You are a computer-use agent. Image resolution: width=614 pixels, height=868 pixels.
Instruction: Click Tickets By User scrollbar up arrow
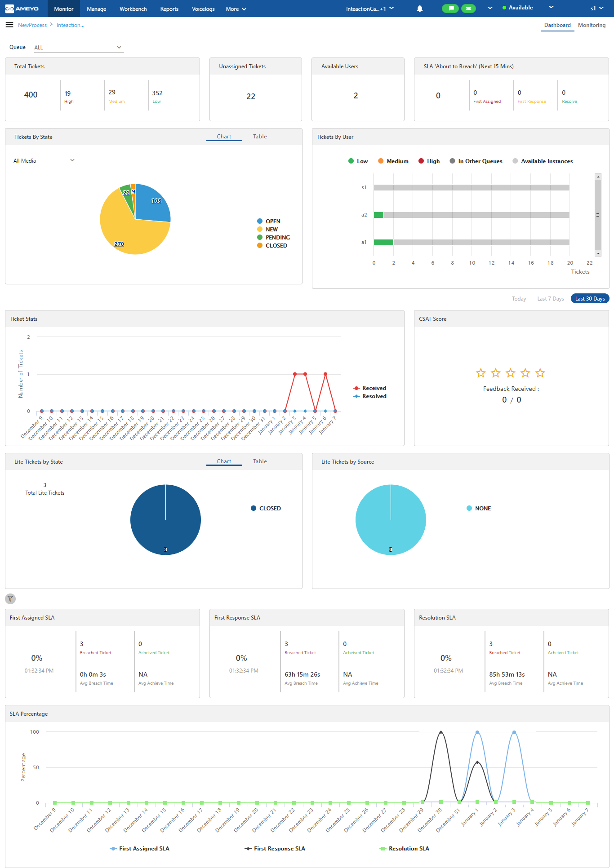pyautogui.click(x=598, y=177)
